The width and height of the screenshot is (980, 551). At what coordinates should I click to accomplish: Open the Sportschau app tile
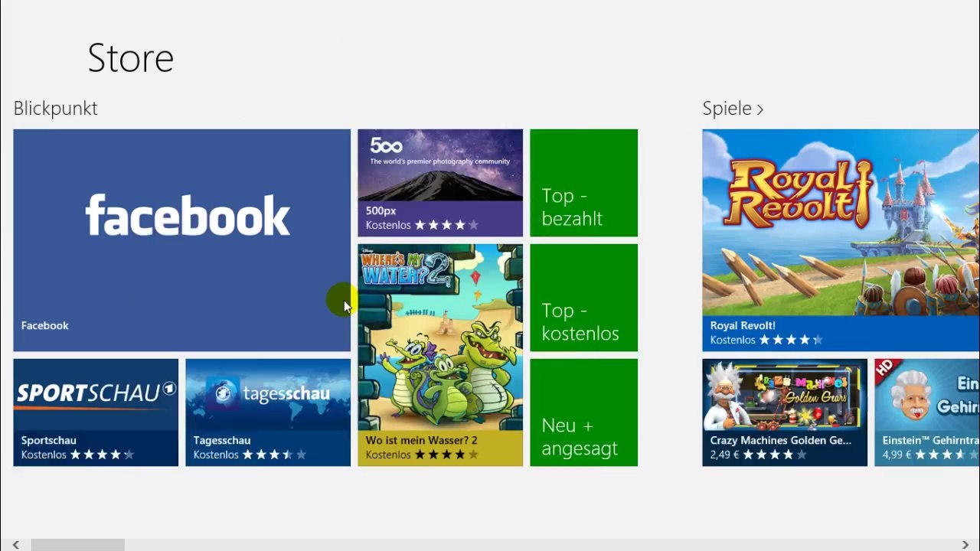[x=96, y=412]
